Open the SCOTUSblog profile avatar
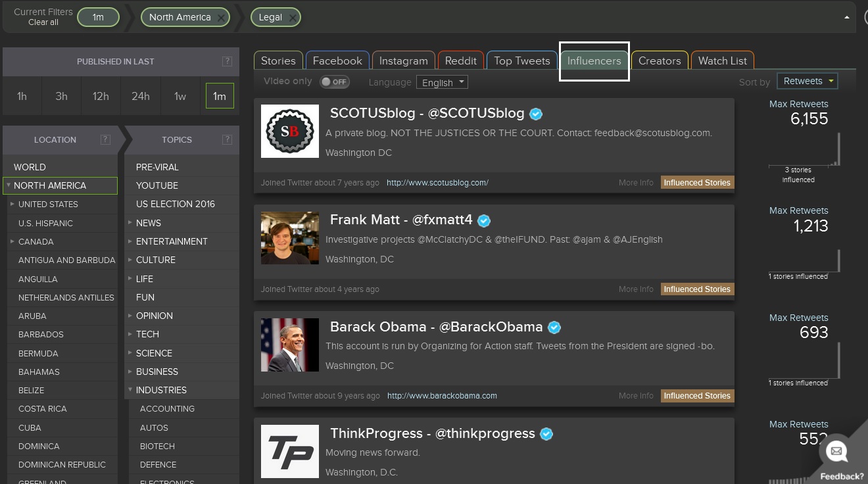 (x=290, y=131)
